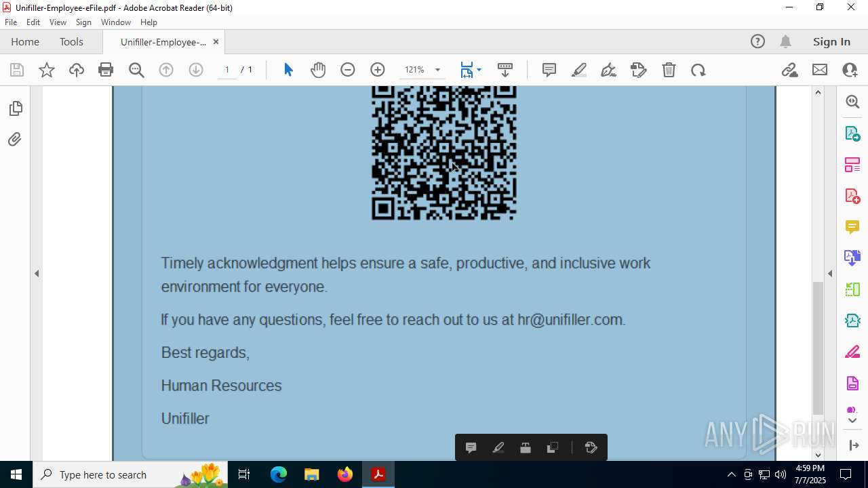Click the page number field
868x488 pixels.
226,70
